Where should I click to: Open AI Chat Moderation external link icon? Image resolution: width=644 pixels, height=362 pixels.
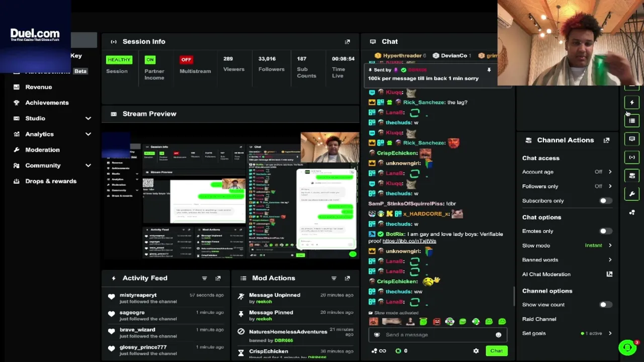[x=609, y=274]
